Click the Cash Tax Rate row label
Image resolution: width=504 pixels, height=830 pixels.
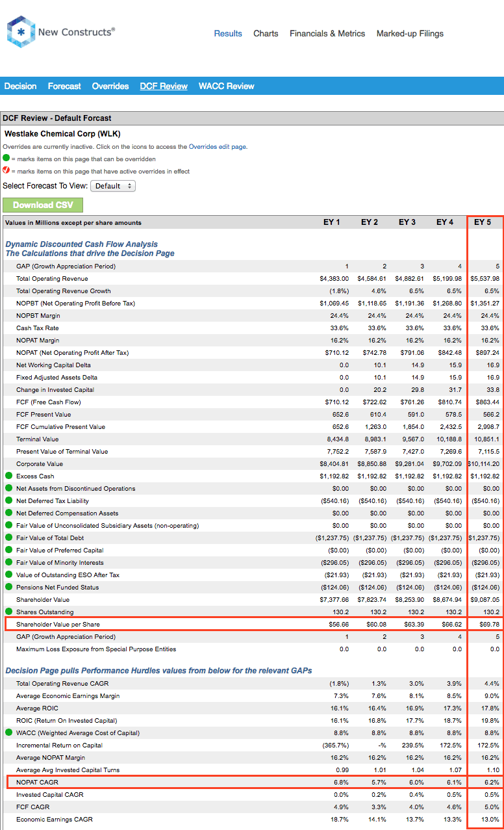pos(38,328)
